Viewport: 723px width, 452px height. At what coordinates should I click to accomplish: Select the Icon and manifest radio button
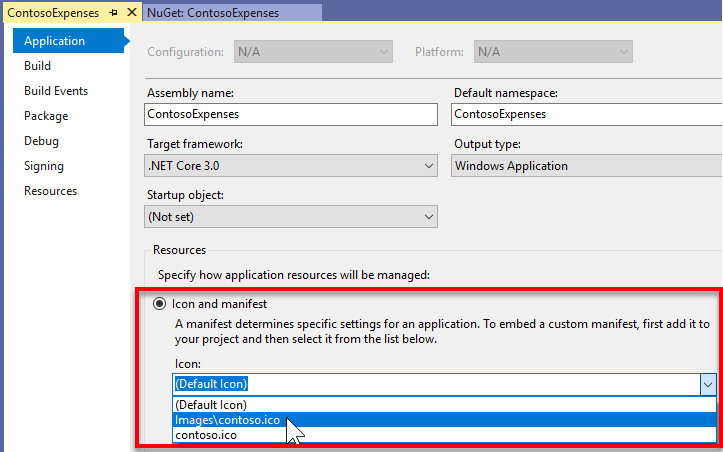tap(159, 304)
